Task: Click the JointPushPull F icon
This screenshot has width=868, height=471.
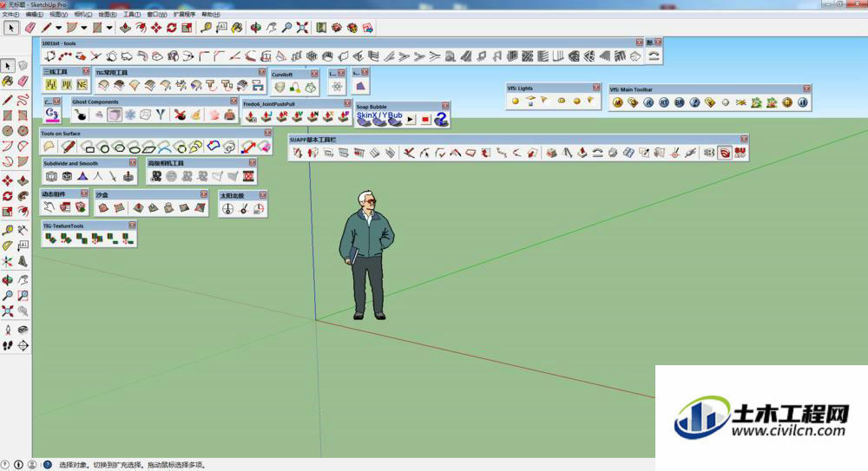Action: pyautogui.click(x=344, y=116)
